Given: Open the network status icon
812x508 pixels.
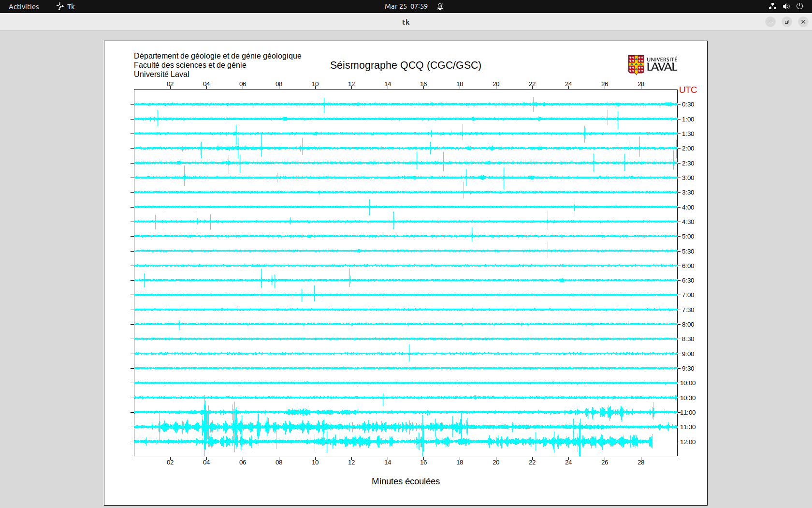Looking at the screenshot, I should pyautogui.click(x=772, y=6).
